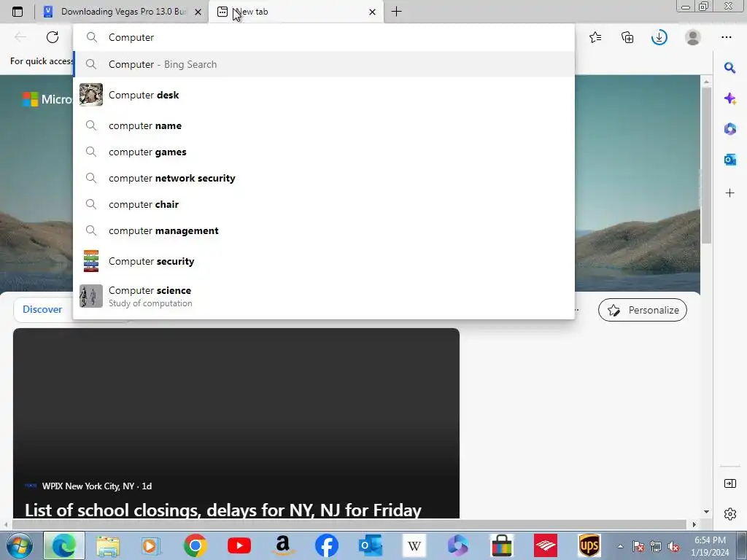Open sidebar Microsoft 365 icon
The height and width of the screenshot is (560, 747).
click(x=729, y=128)
